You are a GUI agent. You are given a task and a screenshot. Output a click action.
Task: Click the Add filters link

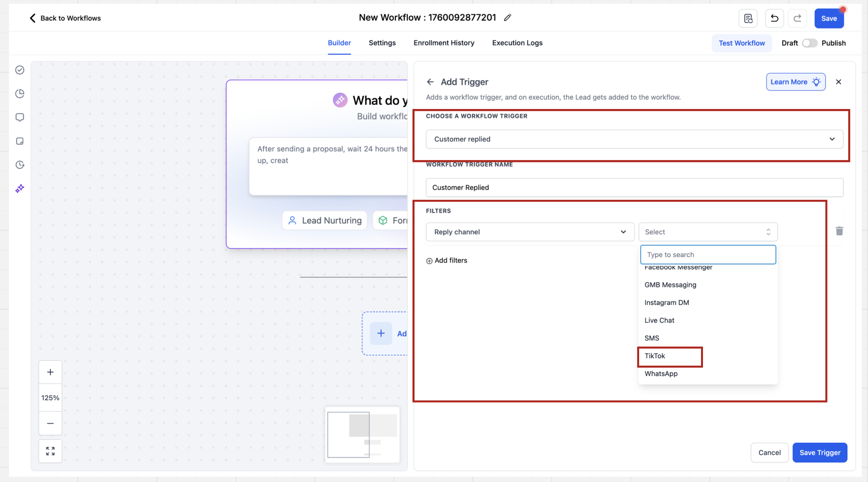[447, 260]
